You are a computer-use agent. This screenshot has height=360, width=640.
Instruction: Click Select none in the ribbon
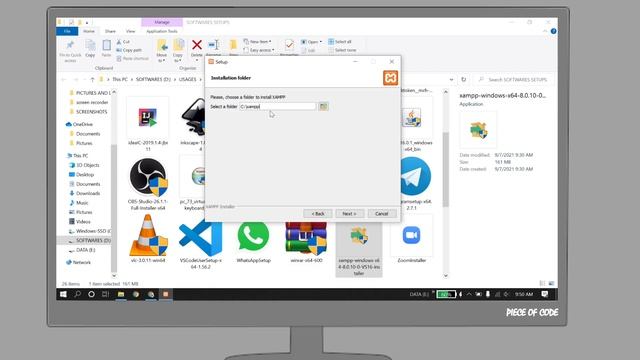[342, 50]
